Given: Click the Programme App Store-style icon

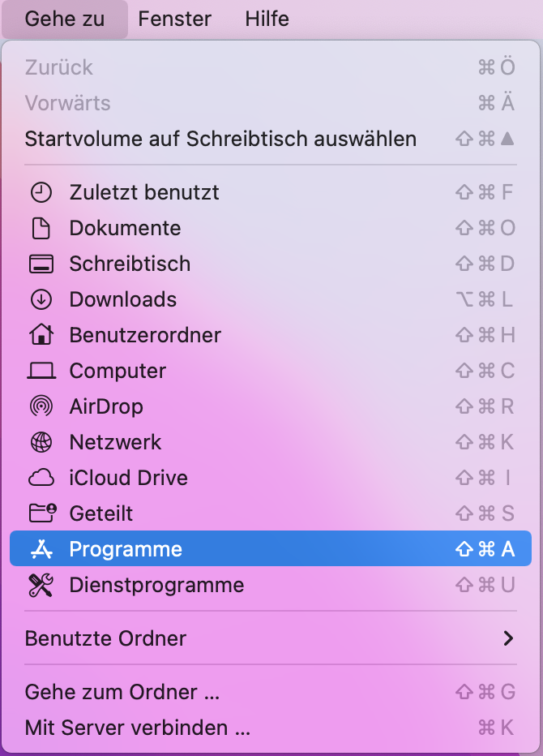Looking at the screenshot, I should pyautogui.click(x=41, y=549).
